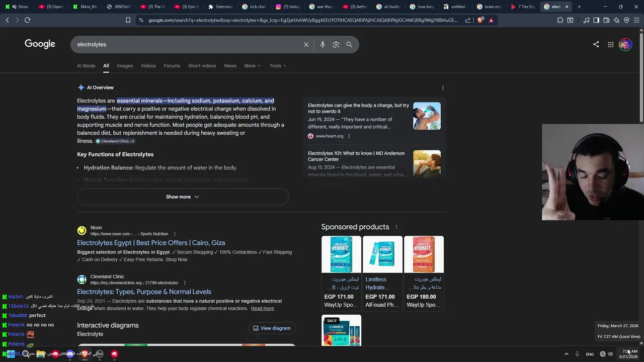
Task: Open heart.org electrolytes article title
Action: pos(358,108)
